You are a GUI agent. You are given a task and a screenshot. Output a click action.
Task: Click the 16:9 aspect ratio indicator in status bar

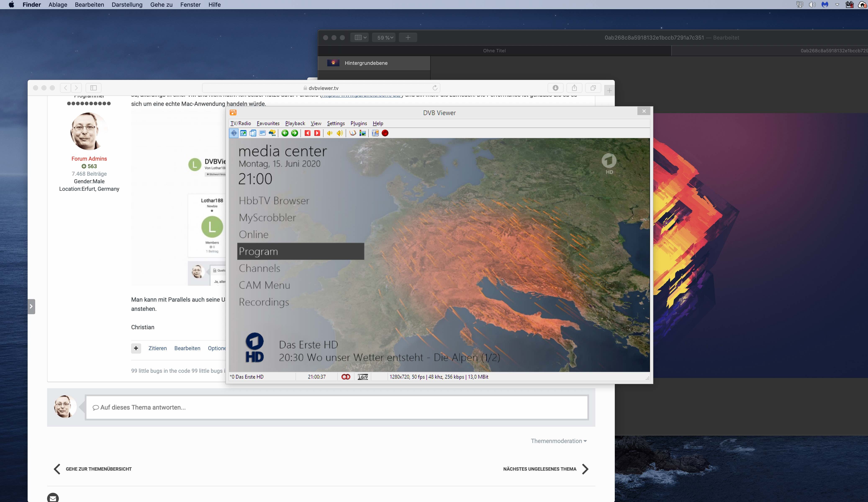(x=363, y=377)
